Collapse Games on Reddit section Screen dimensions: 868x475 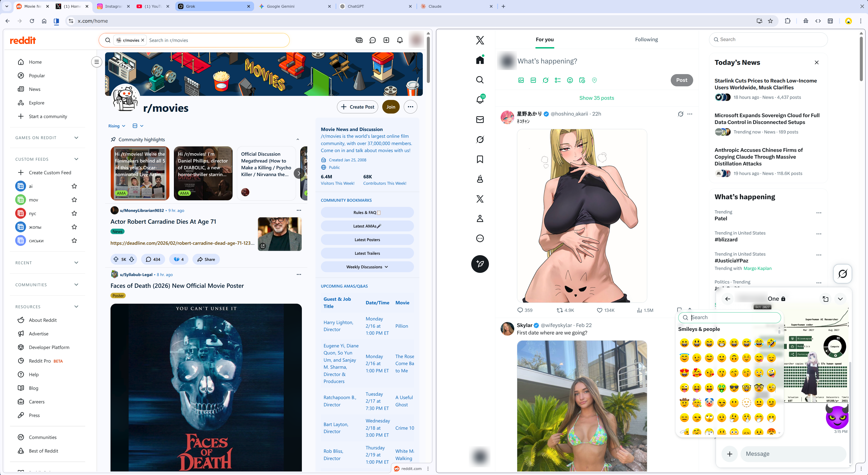pyautogui.click(x=76, y=138)
